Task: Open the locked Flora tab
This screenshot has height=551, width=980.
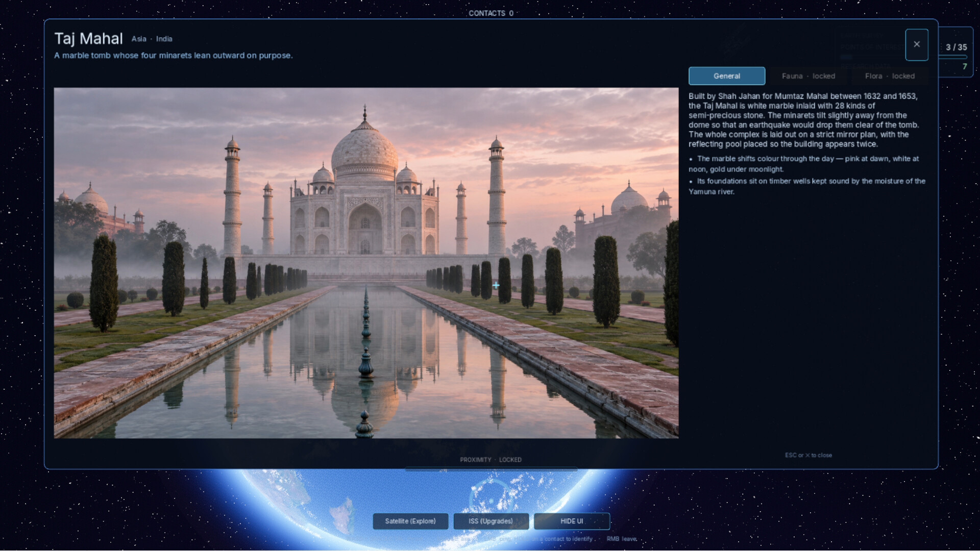Action: tap(889, 76)
